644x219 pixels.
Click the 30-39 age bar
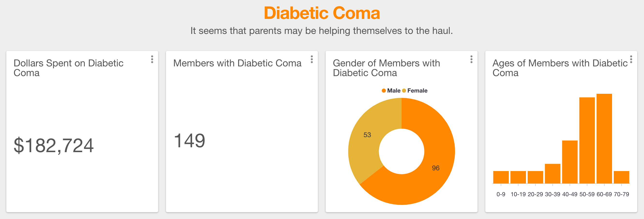click(553, 174)
